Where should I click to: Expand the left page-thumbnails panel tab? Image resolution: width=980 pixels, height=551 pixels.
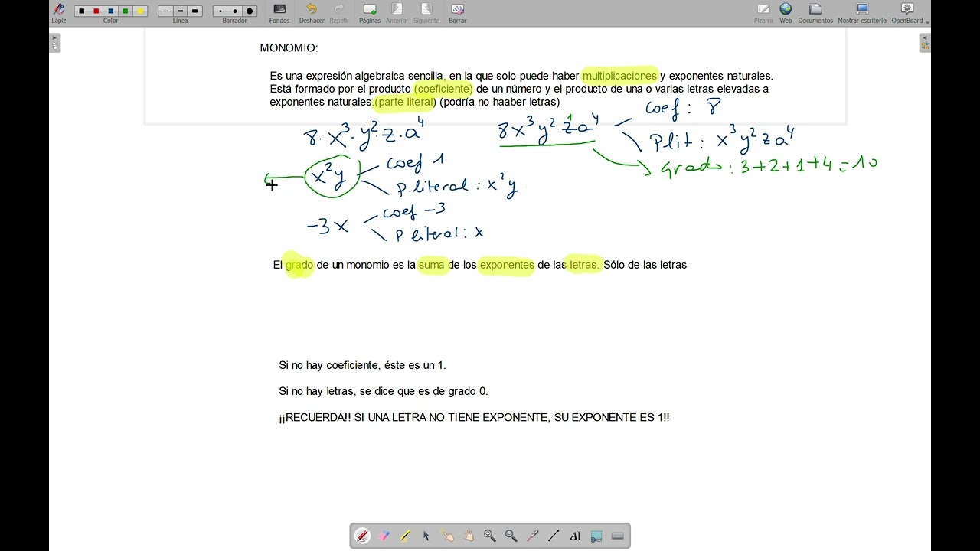click(x=55, y=43)
